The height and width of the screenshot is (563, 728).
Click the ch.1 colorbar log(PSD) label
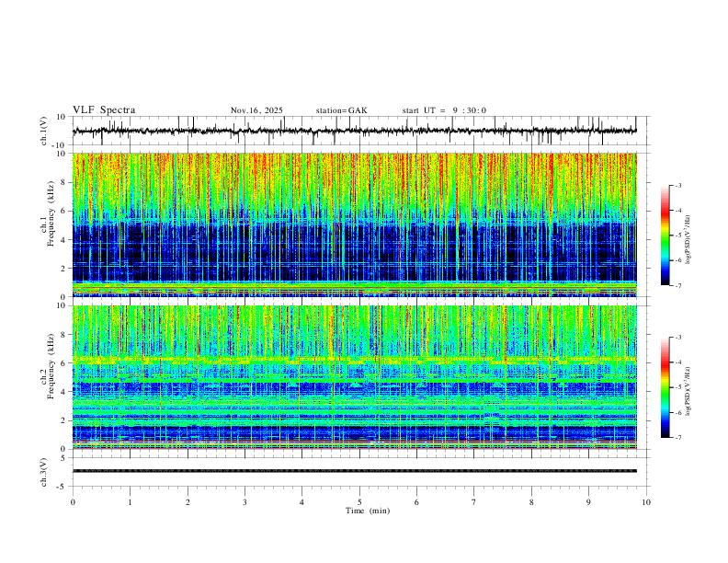(688, 239)
